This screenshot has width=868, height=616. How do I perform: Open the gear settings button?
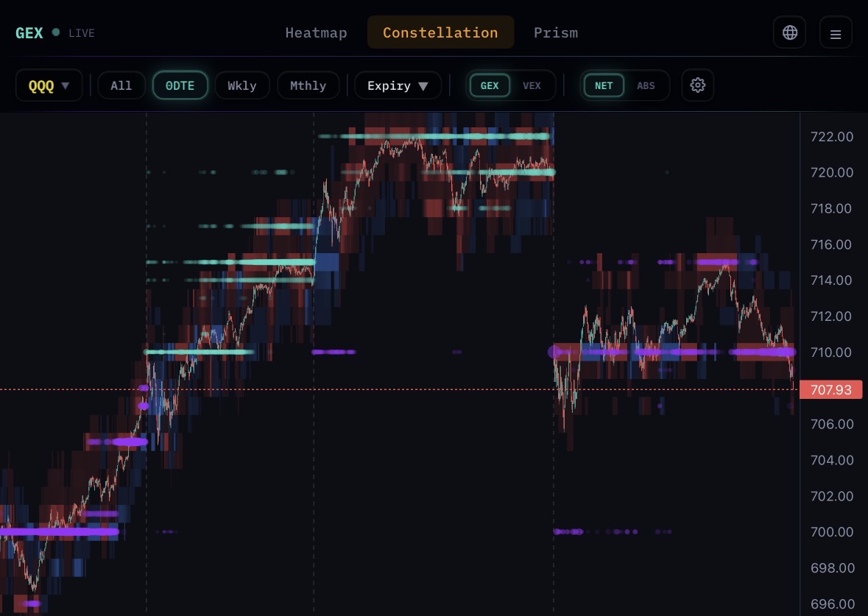pyautogui.click(x=697, y=85)
